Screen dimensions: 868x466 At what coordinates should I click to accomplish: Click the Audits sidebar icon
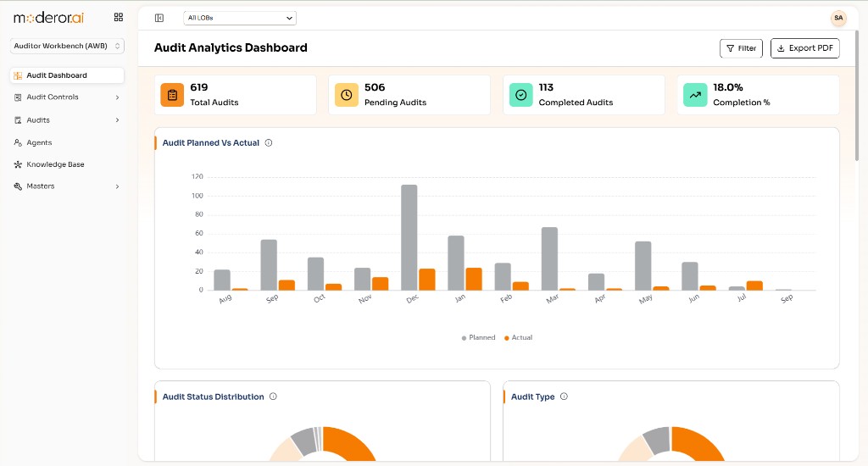[18, 120]
